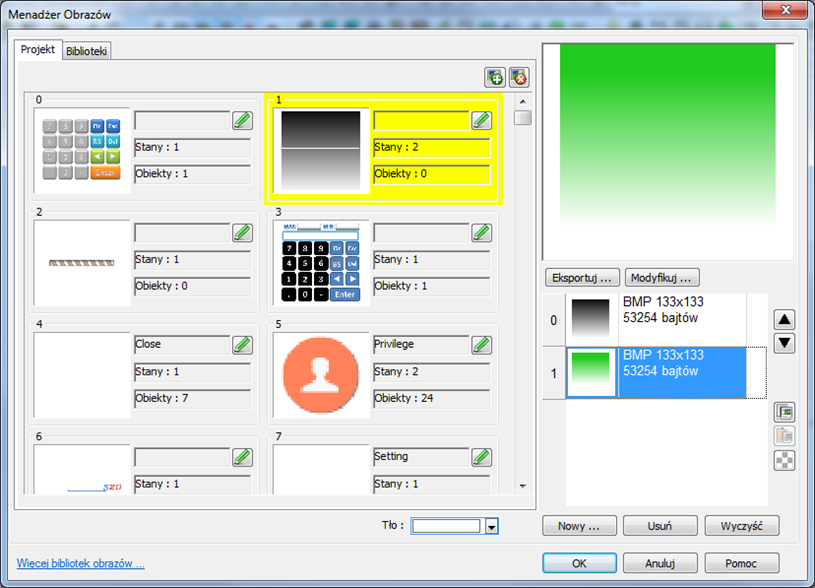Open the Biblioteki tab
The image size is (815, 588).
(86, 51)
